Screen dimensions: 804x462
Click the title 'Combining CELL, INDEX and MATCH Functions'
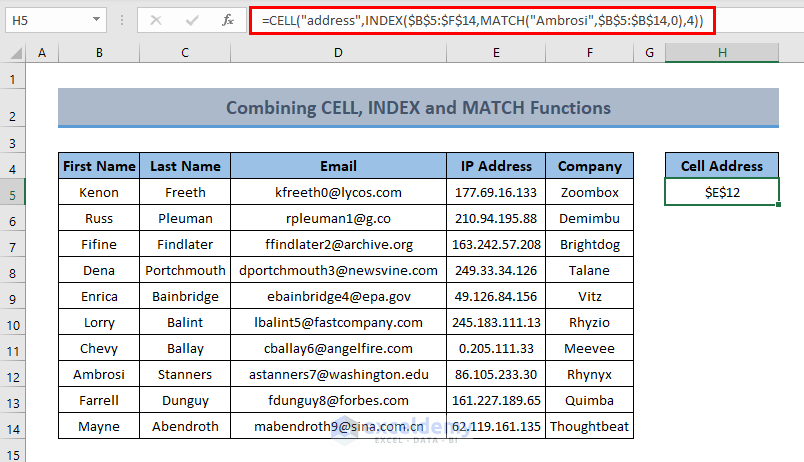click(418, 108)
